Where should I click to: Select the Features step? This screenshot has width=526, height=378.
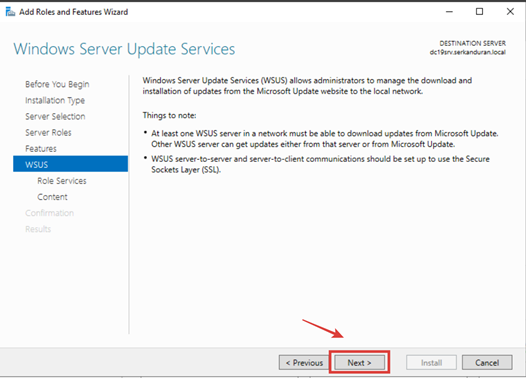click(x=41, y=149)
